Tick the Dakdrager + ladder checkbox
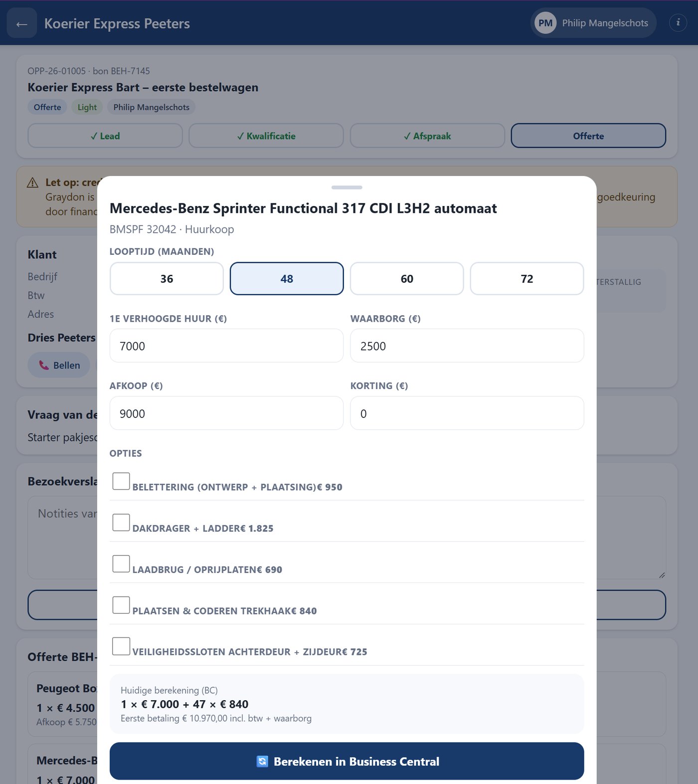Image resolution: width=698 pixels, height=784 pixels. [121, 522]
